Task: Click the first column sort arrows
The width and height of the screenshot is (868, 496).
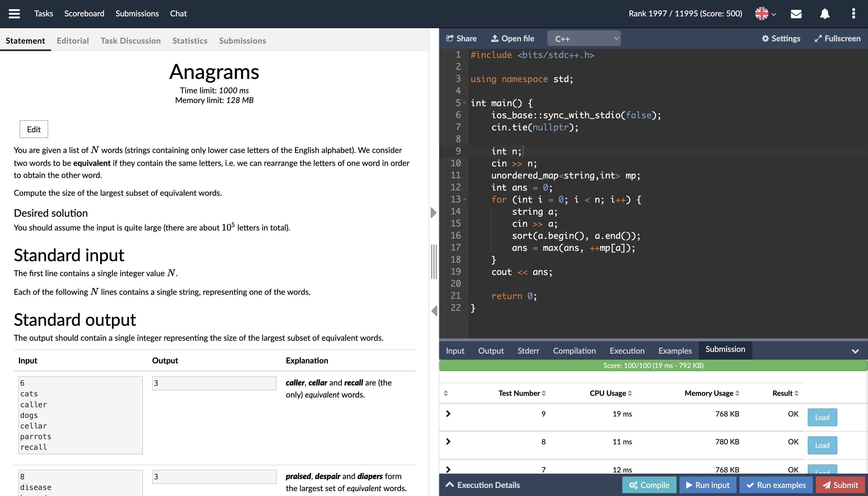Action: [445, 393]
